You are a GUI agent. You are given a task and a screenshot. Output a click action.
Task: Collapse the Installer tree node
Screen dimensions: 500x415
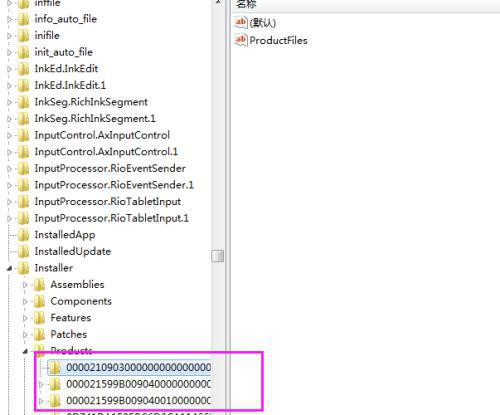[9, 268]
